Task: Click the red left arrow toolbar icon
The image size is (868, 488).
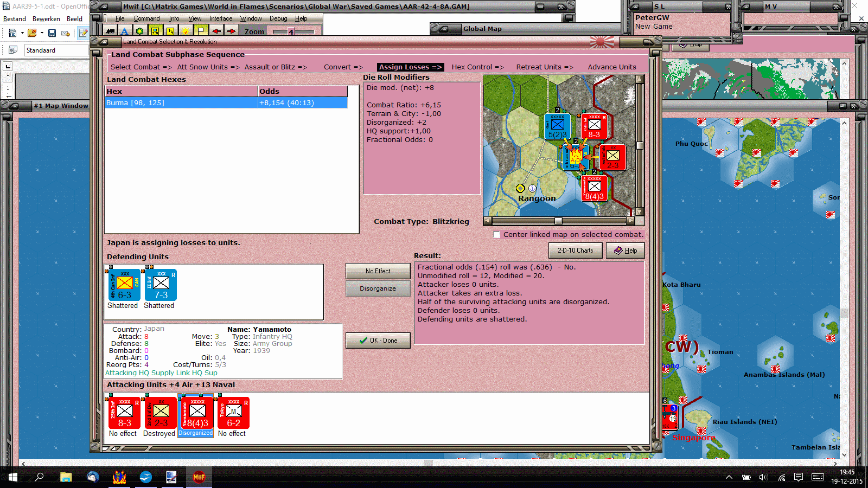Action: point(216,31)
